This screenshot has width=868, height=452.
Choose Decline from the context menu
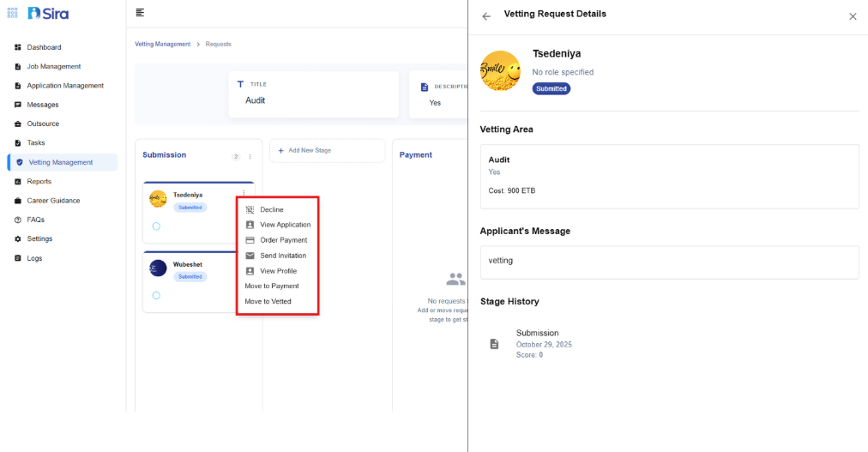coord(271,210)
